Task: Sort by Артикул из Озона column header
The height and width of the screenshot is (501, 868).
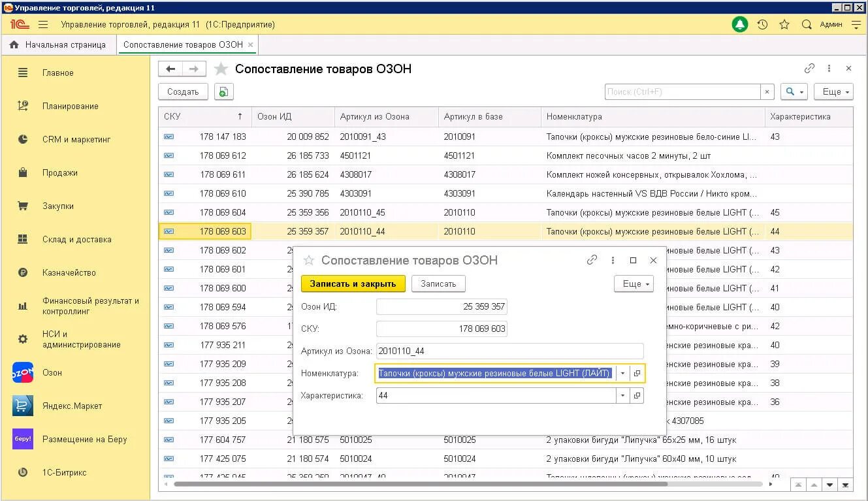Action: tap(387, 117)
